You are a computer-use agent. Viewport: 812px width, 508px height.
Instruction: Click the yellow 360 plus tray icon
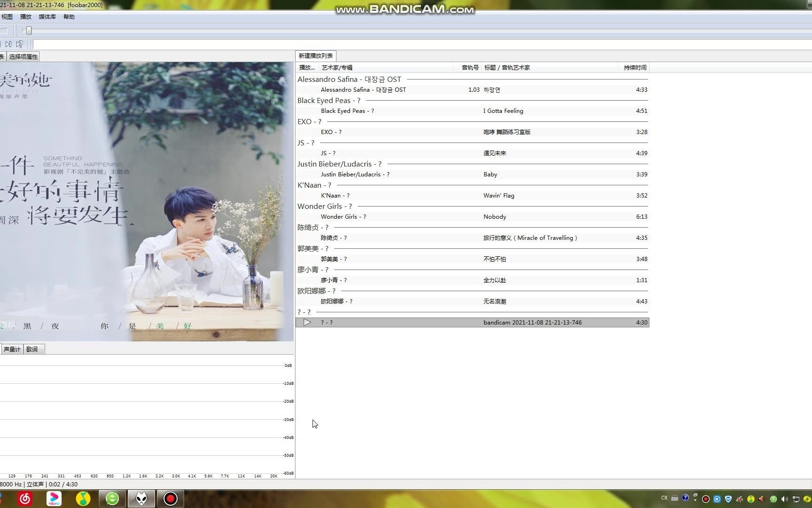[x=807, y=499]
